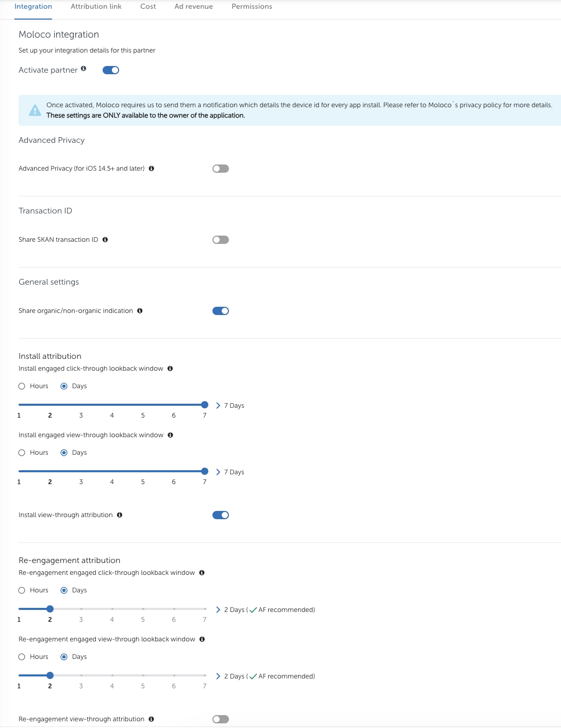Set re-engagement click-through slider to 5 days
This screenshot has height=728, width=561.
click(143, 609)
